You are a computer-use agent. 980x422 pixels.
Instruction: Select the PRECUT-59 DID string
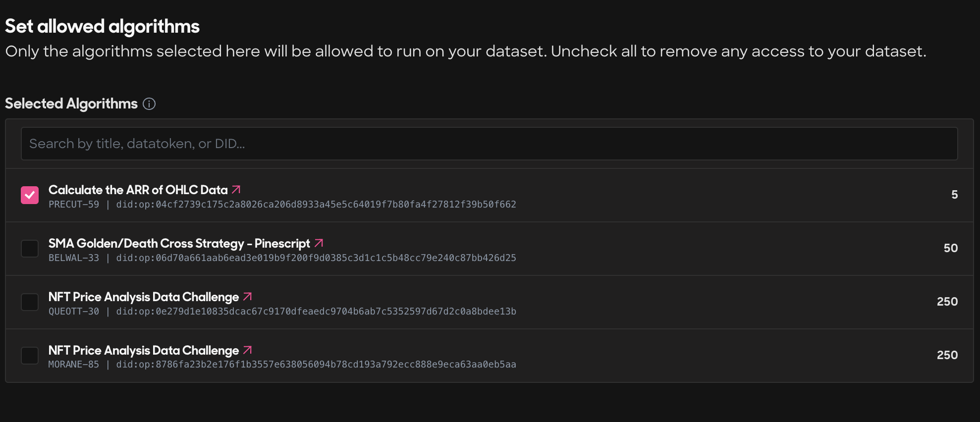click(x=316, y=204)
